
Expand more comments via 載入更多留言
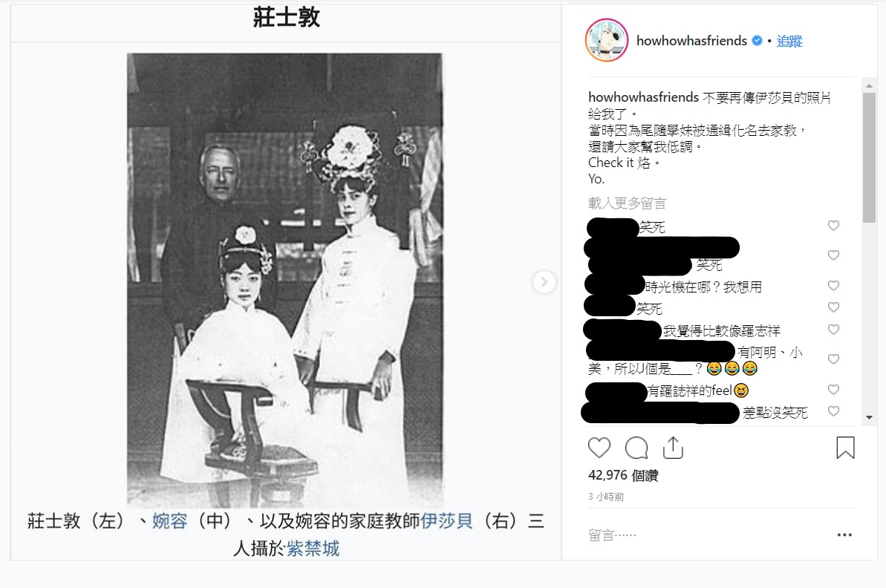(x=628, y=203)
